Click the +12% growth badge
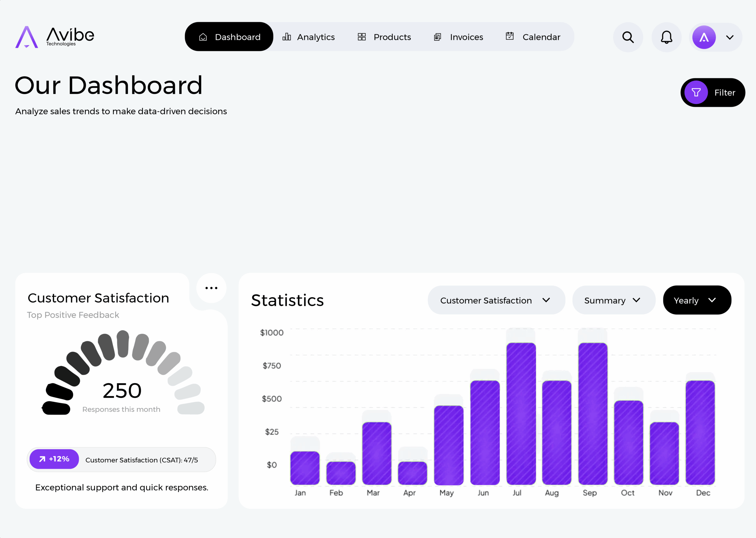 coord(54,459)
